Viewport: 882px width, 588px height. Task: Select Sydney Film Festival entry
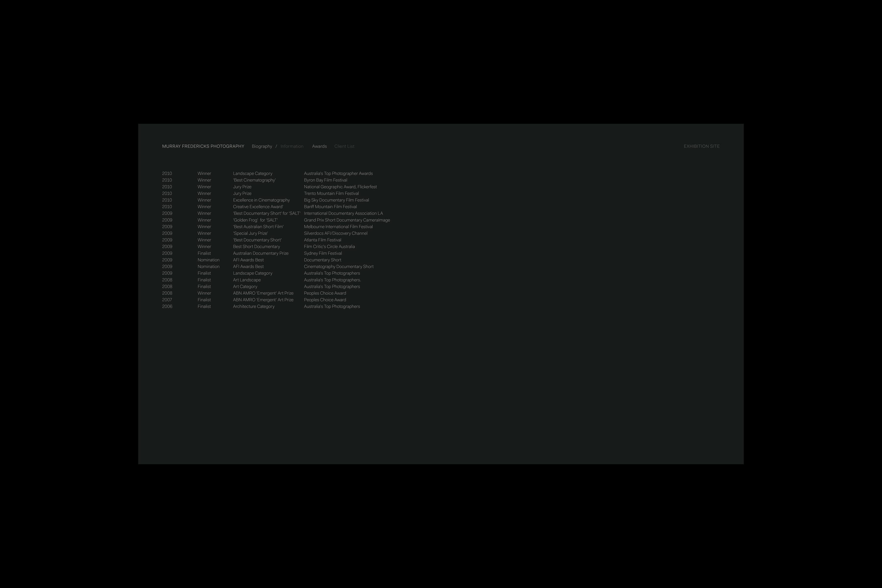click(x=323, y=254)
